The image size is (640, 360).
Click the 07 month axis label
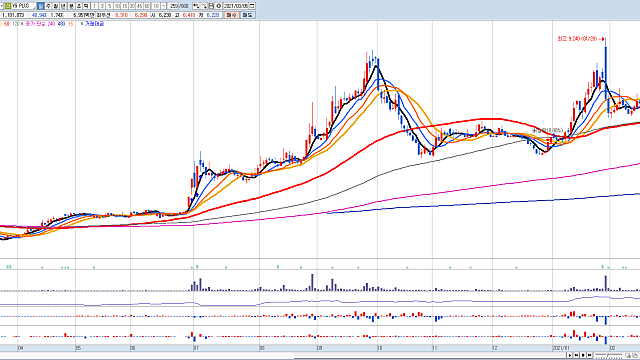tap(196, 348)
